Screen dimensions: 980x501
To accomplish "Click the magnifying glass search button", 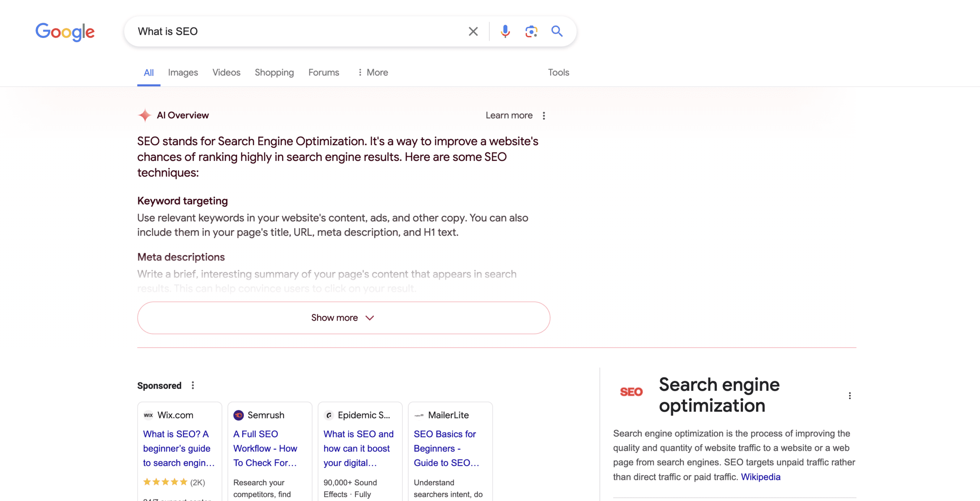I will tap(557, 31).
